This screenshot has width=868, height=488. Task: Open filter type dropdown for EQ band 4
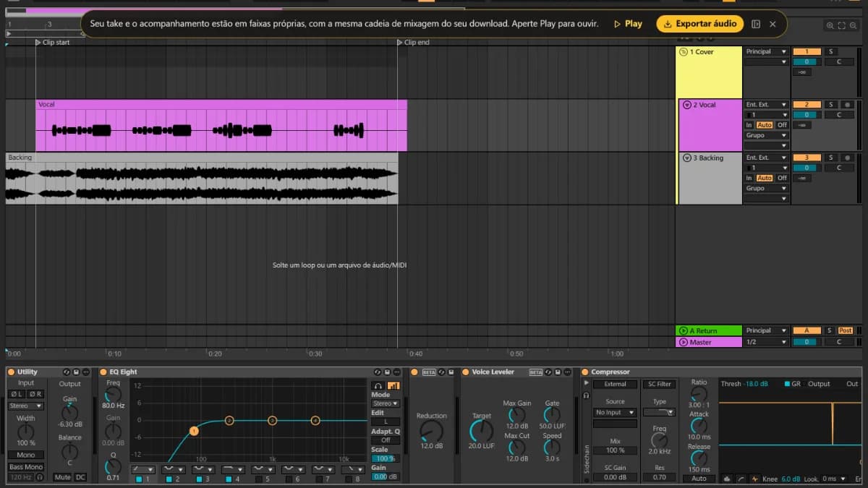click(234, 470)
